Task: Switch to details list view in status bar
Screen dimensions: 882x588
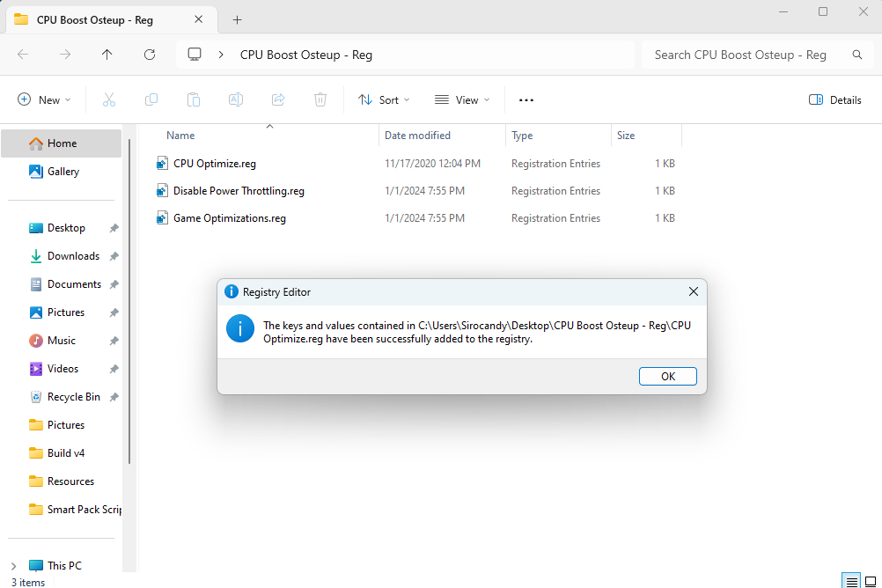Action: click(850, 581)
